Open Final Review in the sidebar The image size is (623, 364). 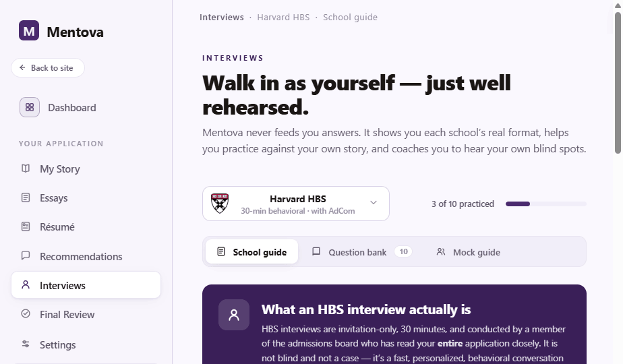[x=86, y=314]
